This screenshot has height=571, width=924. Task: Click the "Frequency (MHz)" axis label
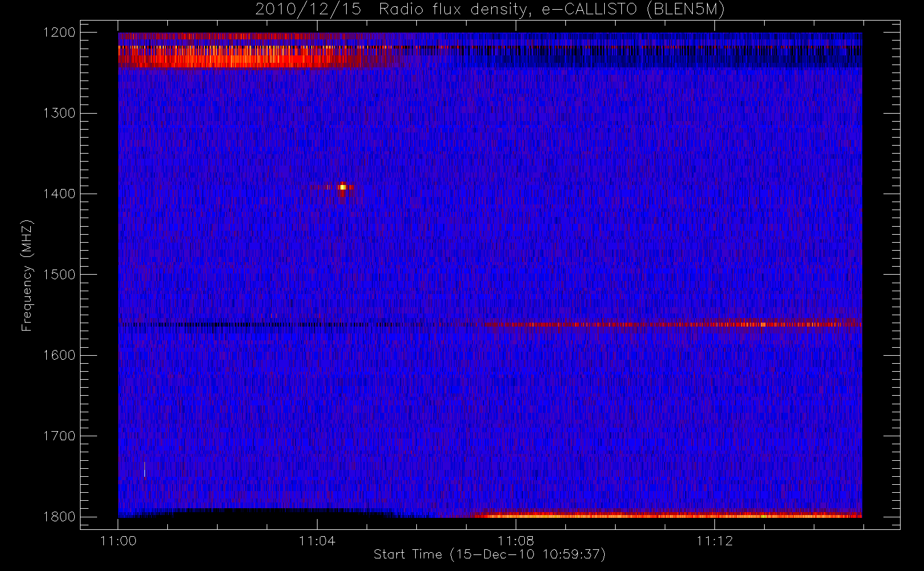pyautogui.click(x=26, y=275)
